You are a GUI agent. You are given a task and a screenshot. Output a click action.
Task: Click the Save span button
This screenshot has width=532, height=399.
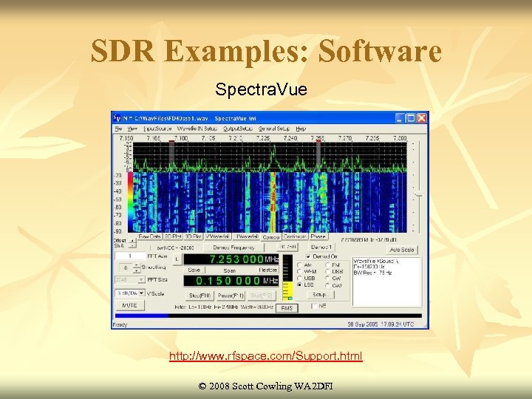(x=194, y=270)
